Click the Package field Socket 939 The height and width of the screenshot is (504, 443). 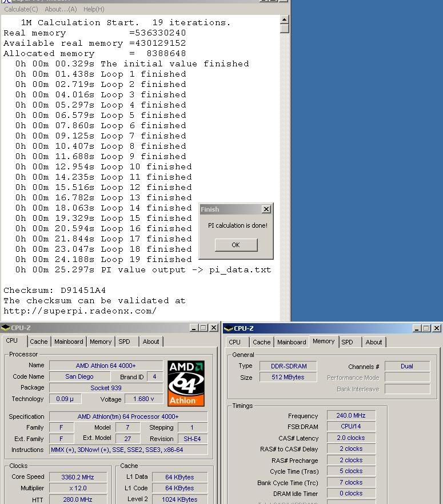[106, 388]
